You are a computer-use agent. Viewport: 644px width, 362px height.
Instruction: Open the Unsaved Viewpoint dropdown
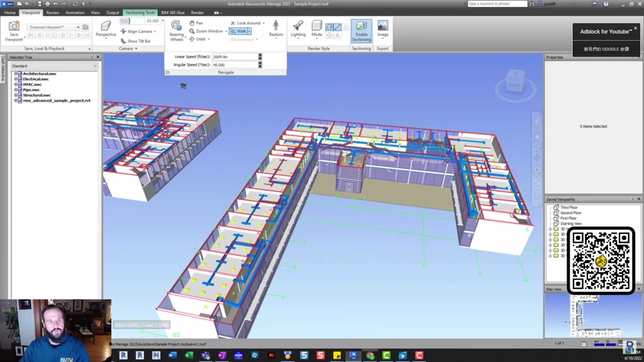pyautogui.click(x=77, y=26)
